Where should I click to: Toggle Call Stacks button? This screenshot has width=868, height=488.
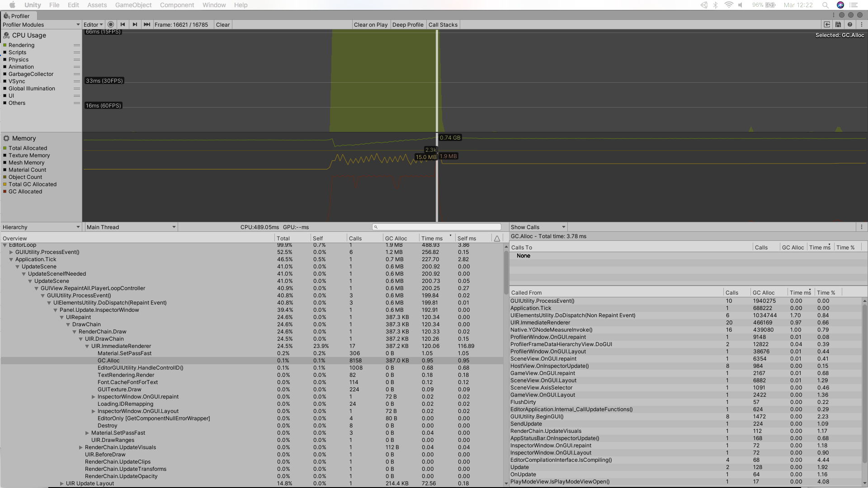[x=443, y=24]
